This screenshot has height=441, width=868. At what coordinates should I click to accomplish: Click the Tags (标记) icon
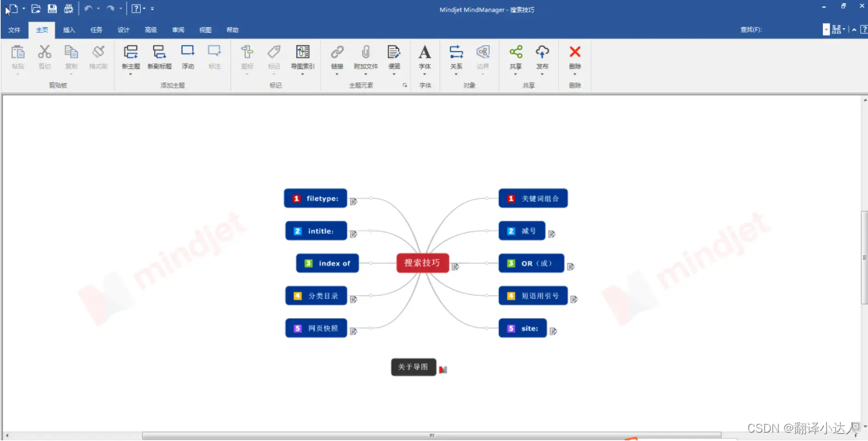tap(274, 52)
